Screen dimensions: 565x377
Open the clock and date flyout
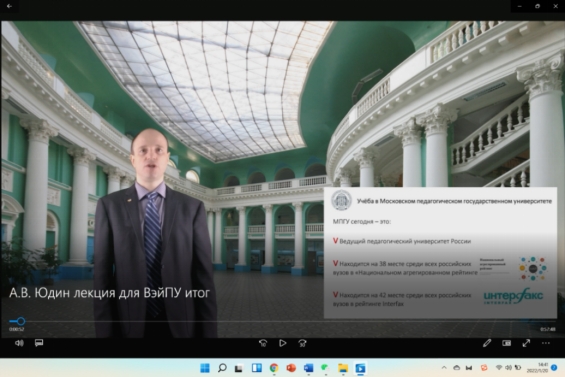[537, 368]
